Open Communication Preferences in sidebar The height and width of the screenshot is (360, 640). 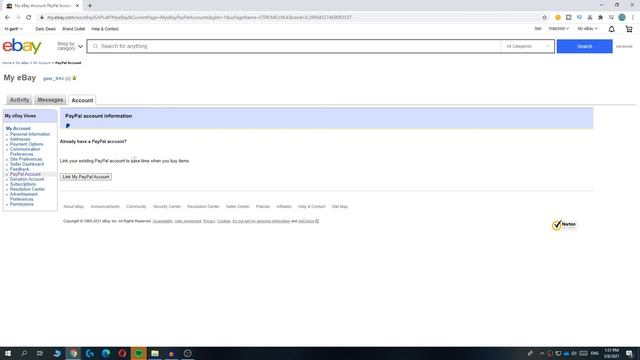pos(25,152)
